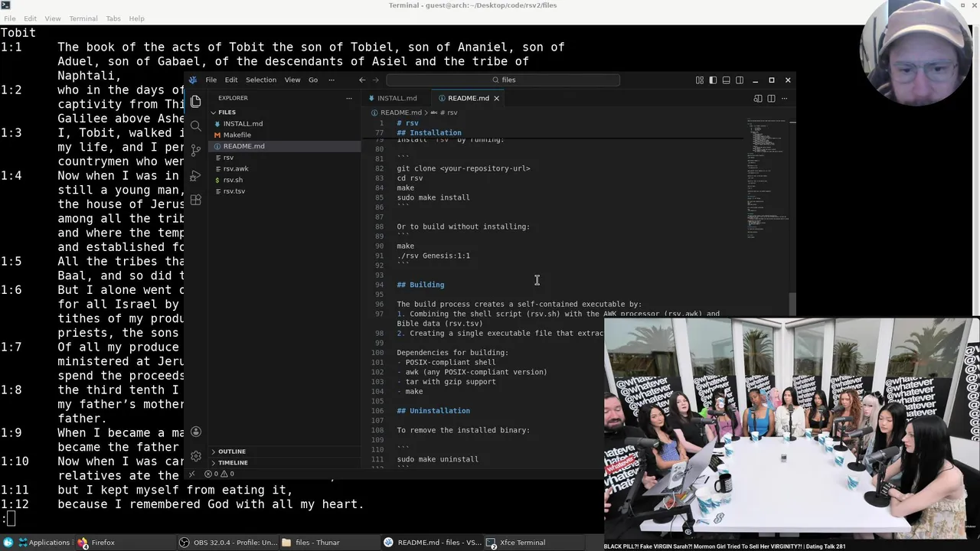This screenshot has height=551, width=980.
Task: Open rsv.tsv in the file tree
Action: click(285, 191)
